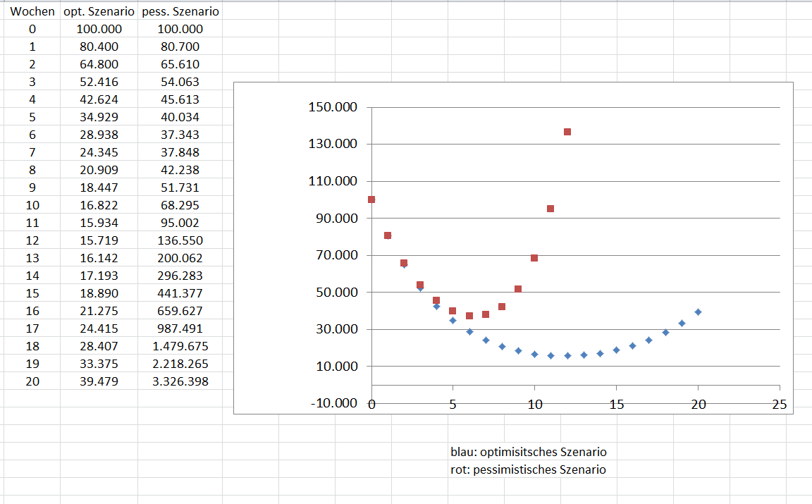Click the 150.000 label on the vertical axis
The image size is (812, 504).
tap(333, 107)
